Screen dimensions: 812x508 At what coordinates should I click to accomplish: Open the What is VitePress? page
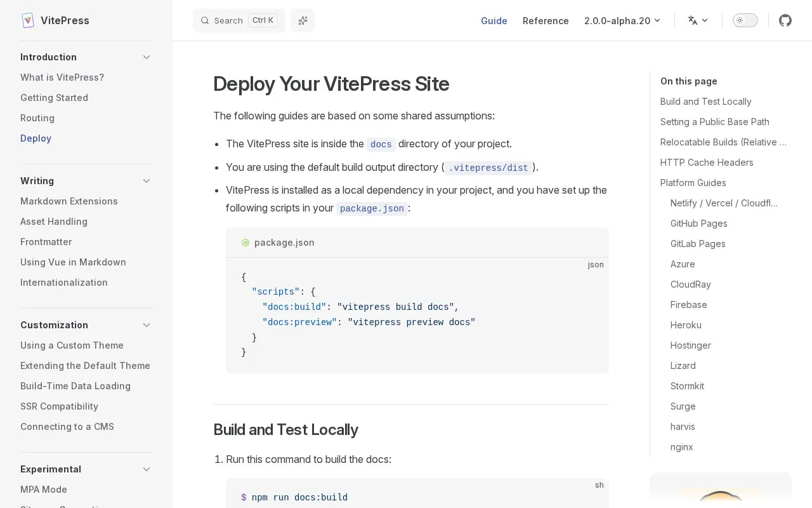click(62, 77)
